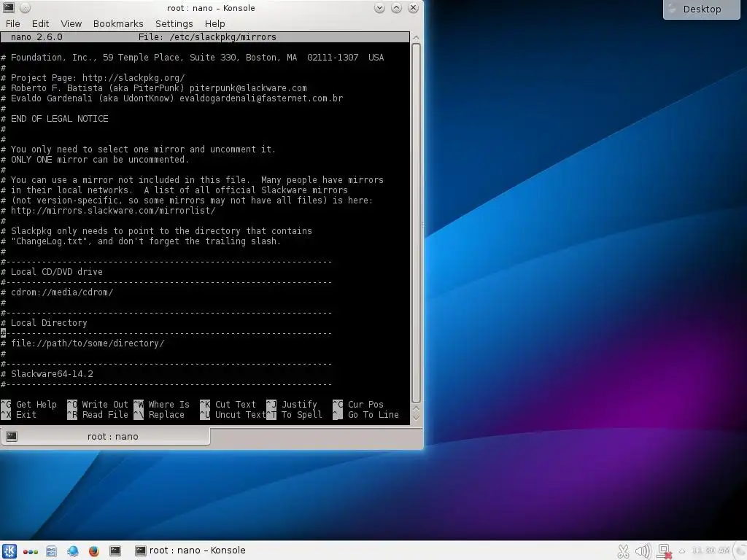This screenshot has width=747, height=560.
Task: Click 'evaldogardenali@fasternet.com.br' email text
Action: click(x=261, y=98)
